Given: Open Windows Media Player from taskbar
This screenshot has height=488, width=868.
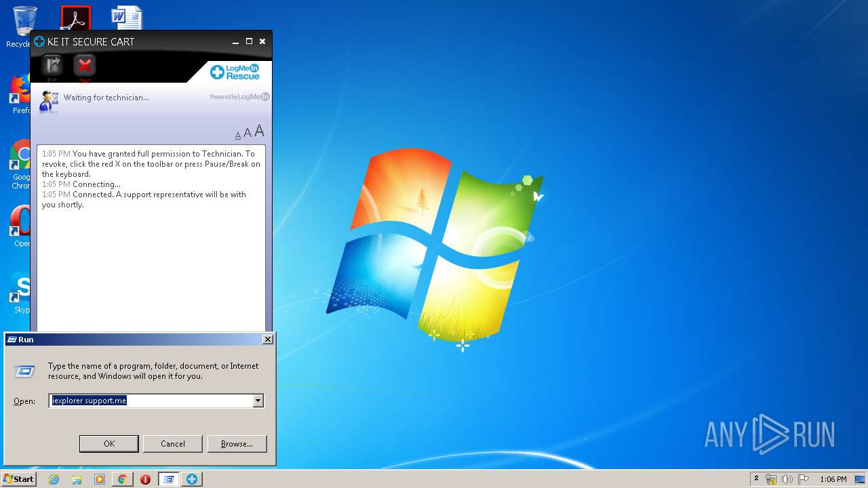Looking at the screenshot, I should pos(100,479).
